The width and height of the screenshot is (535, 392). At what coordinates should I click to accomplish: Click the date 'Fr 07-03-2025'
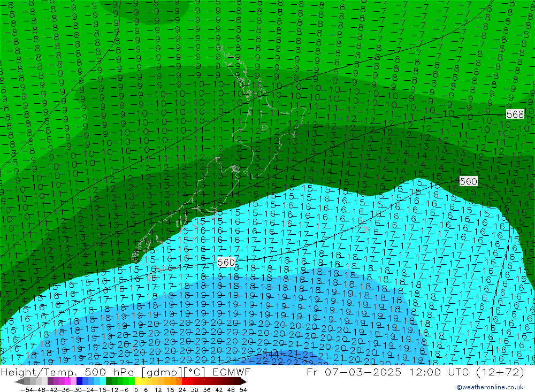point(354,372)
